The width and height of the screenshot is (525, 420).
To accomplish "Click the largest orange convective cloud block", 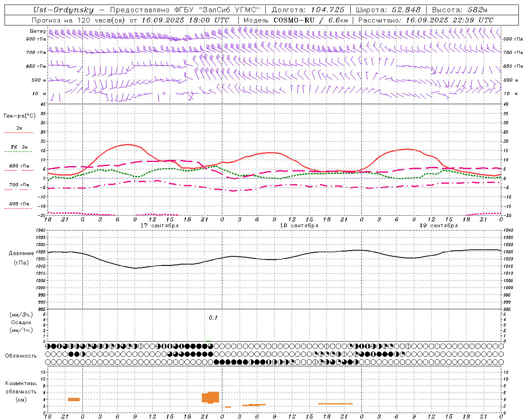I will tap(210, 397).
